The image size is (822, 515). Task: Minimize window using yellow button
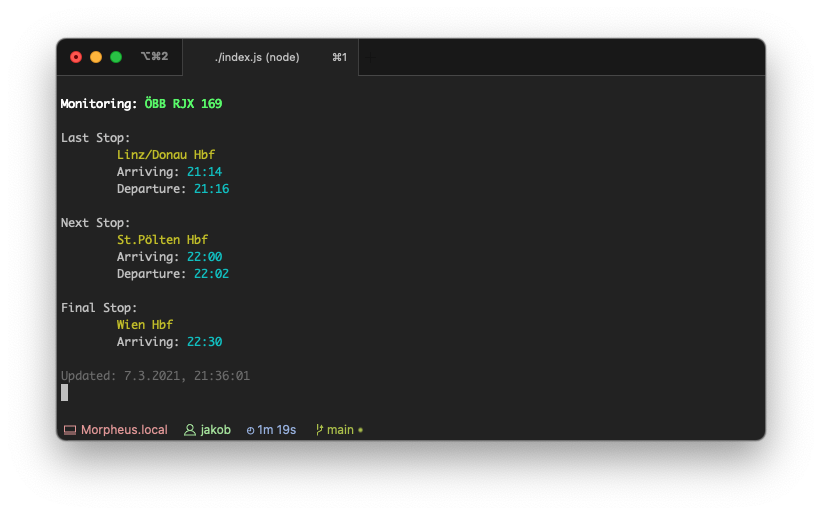pos(96,57)
